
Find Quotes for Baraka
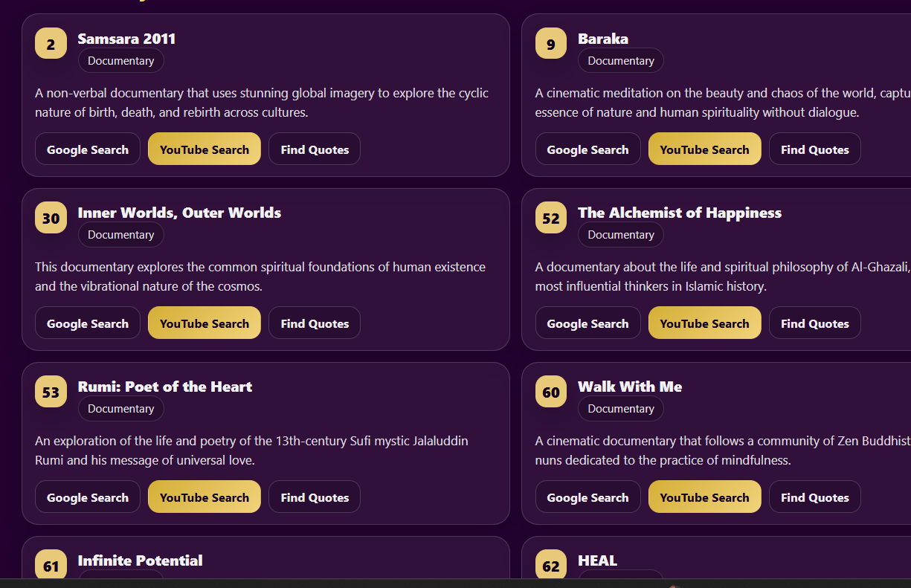click(814, 149)
